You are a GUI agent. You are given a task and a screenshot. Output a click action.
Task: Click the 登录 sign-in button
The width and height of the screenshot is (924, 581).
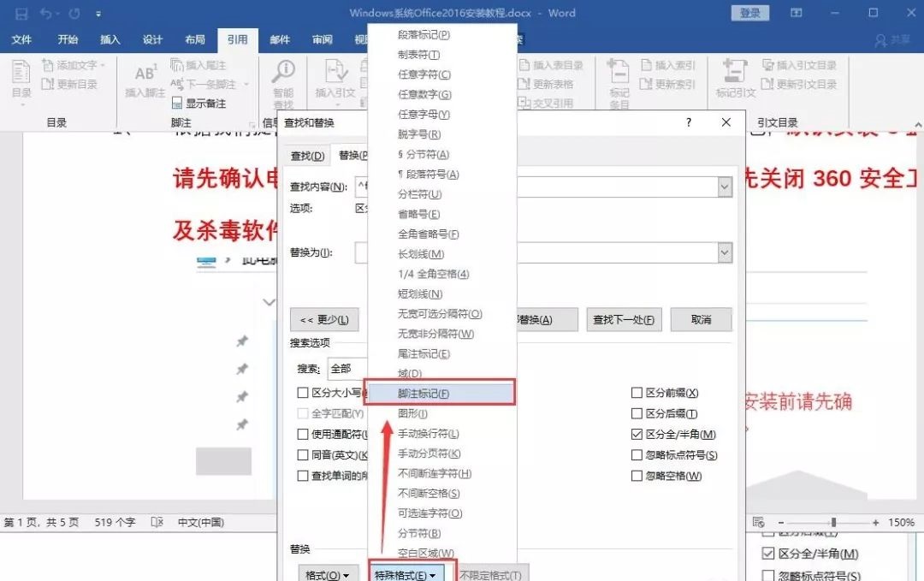(x=749, y=13)
